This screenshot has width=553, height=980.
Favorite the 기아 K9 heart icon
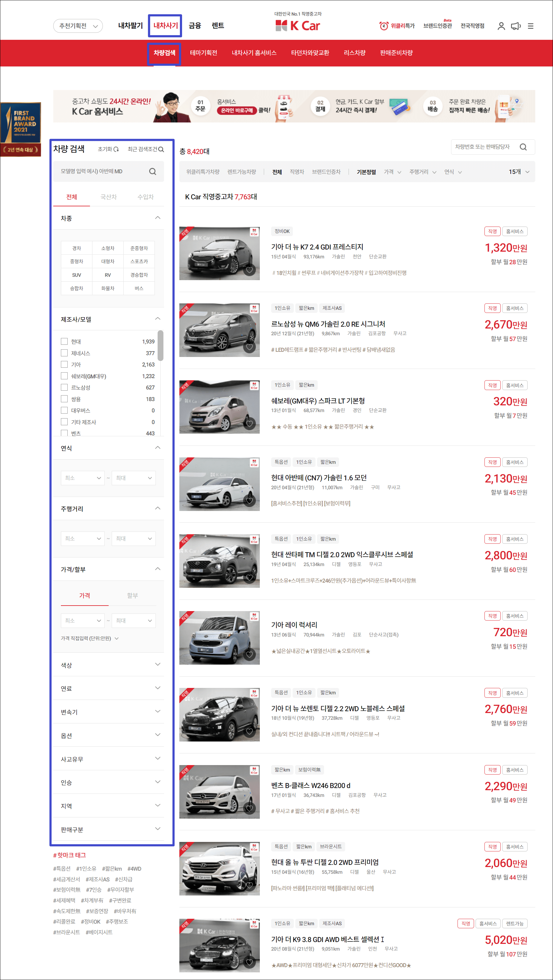[249, 962]
